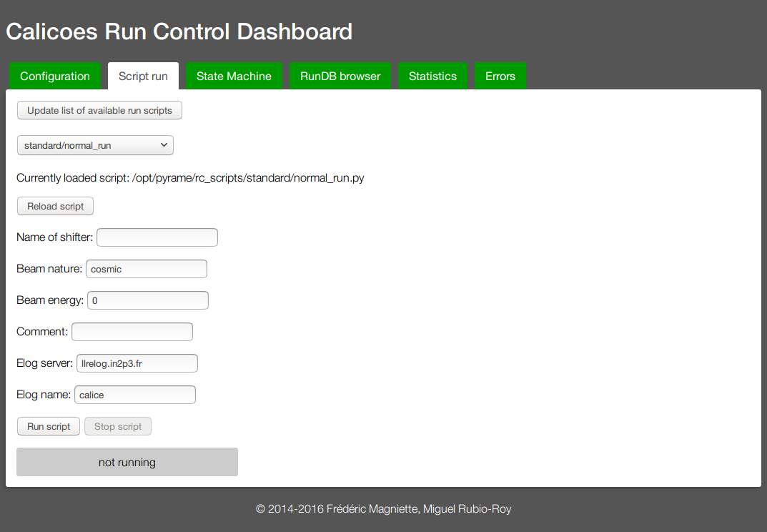Open the RunDB browser tab
The height and width of the screenshot is (532, 767).
pyautogui.click(x=340, y=76)
